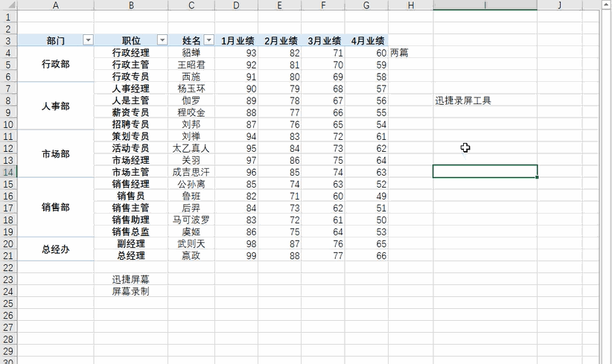
Task: Select the merged cell 销售部
Action: pyautogui.click(x=56, y=208)
